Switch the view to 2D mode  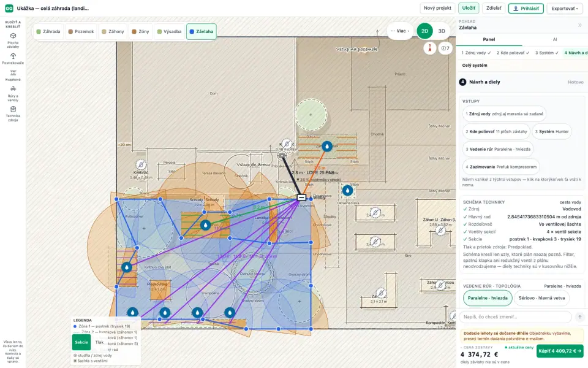pyautogui.click(x=424, y=31)
